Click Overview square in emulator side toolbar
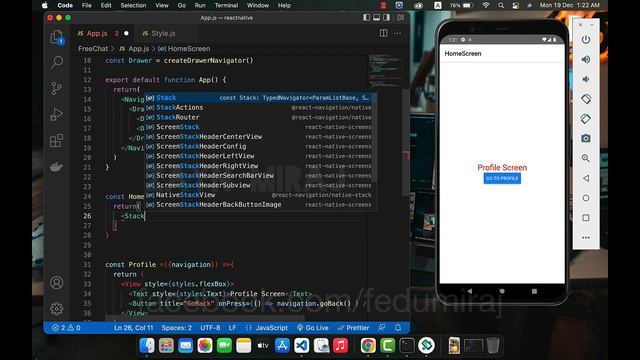 point(585,218)
